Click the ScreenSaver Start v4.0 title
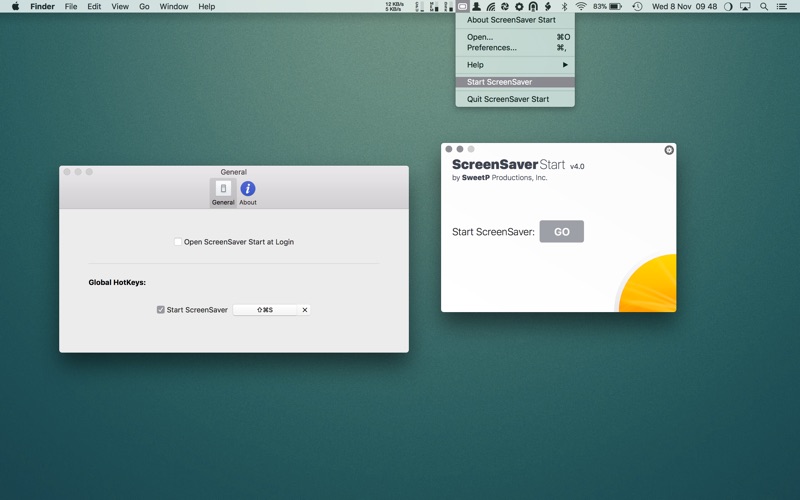The image size is (800, 500). tap(518, 165)
